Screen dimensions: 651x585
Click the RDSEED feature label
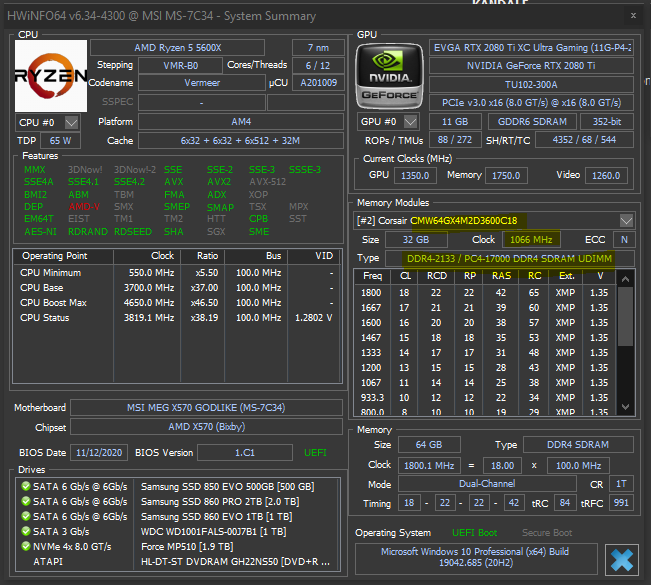point(133,232)
